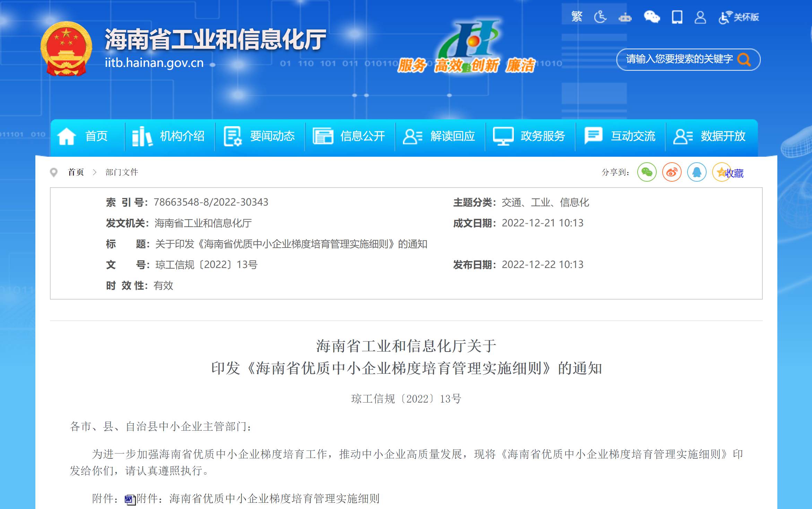This screenshot has height=509, width=812.
Task: Open the mobile version icon
Action: [x=677, y=17]
